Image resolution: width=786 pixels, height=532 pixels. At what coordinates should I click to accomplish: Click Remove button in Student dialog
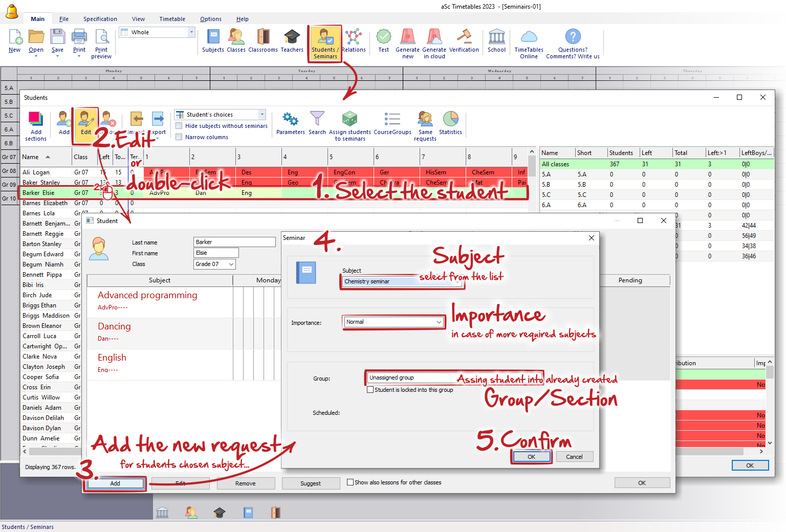[x=246, y=483]
